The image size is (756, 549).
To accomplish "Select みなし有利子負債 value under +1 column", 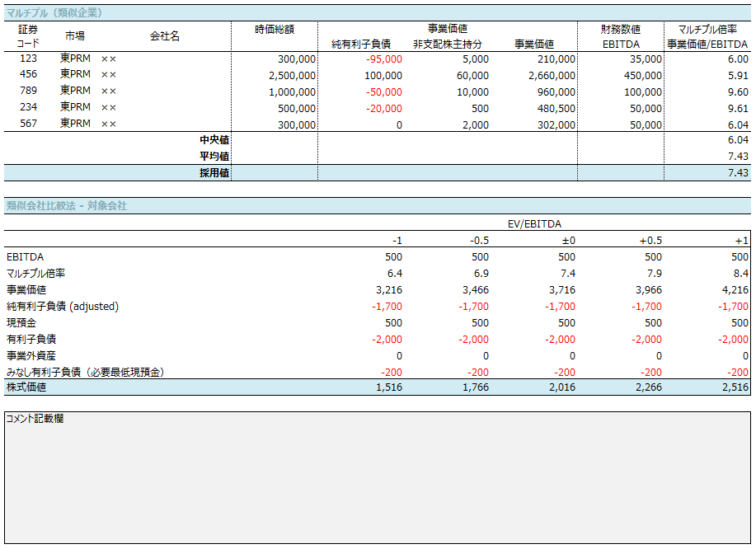I will 738,372.
